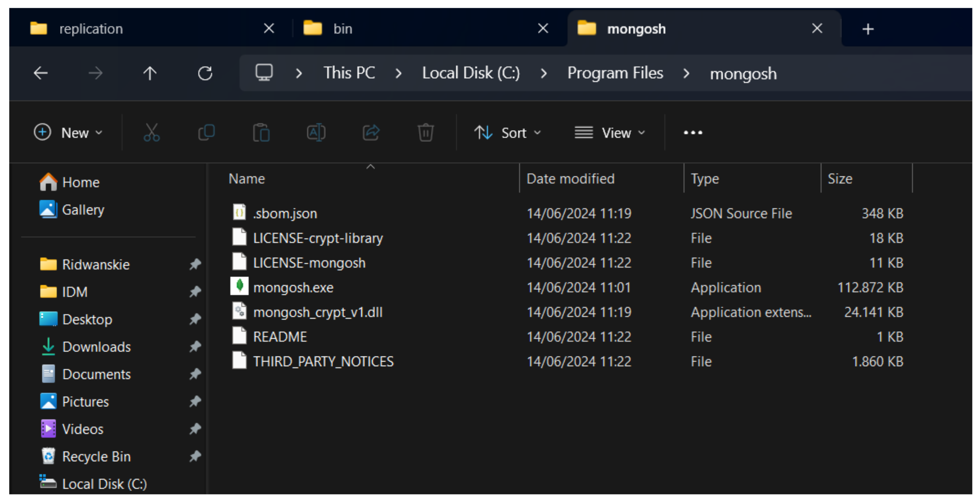Image resolution: width=980 pixels, height=502 pixels.
Task: Click the Cut scissors icon
Action: coord(152,132)
